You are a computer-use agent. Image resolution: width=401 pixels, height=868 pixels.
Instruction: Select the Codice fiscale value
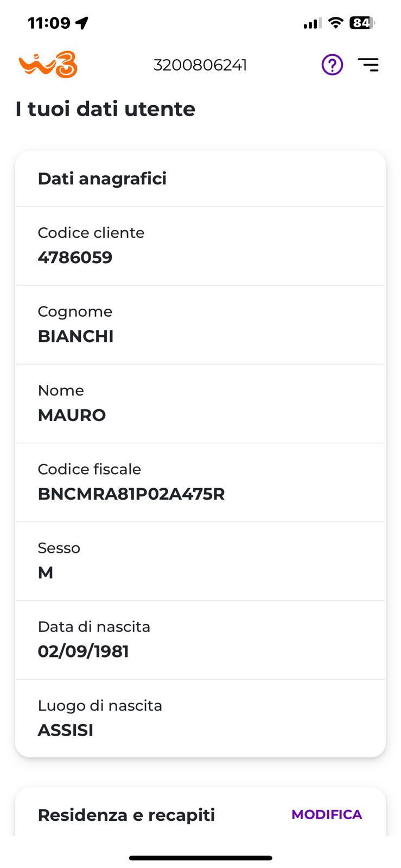click(131, 494)
